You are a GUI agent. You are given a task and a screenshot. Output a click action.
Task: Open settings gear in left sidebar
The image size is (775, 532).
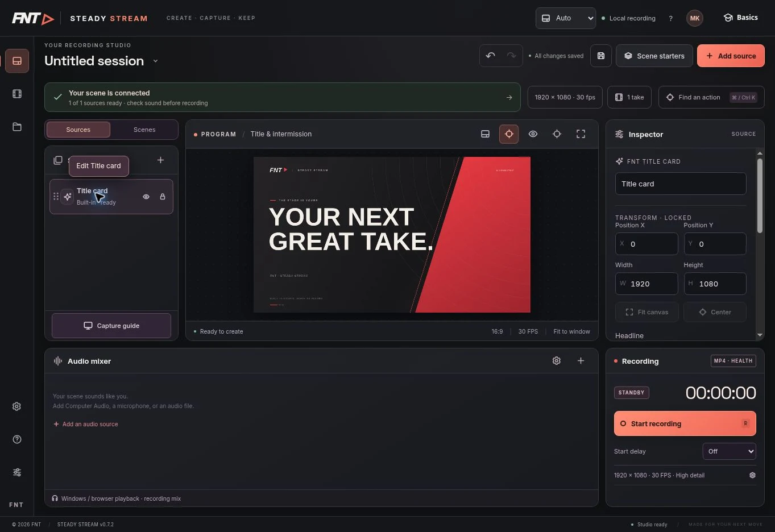coord(17,406)
